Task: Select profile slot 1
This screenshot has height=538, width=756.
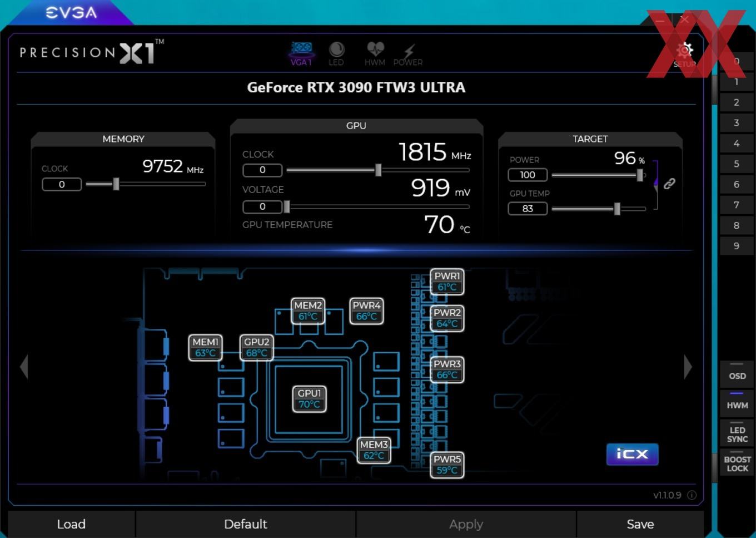Action: [737, 82]
